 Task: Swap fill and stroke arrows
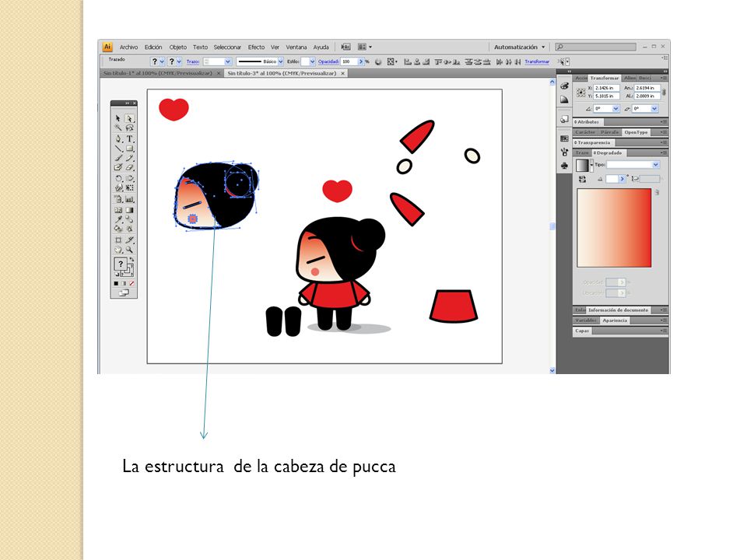pyautogui.click(x=132, y=260)
